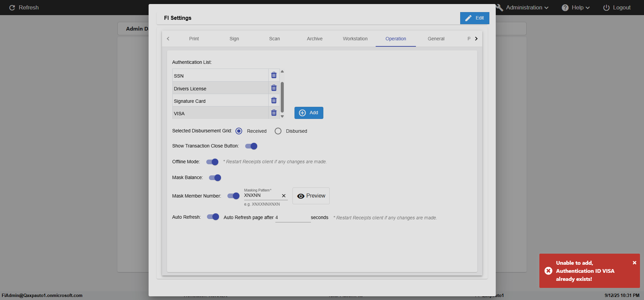The image size is (644, 300).
Task: Delete the VISA authentication entry
Action: pyautogui.click(x=274, y=113)
